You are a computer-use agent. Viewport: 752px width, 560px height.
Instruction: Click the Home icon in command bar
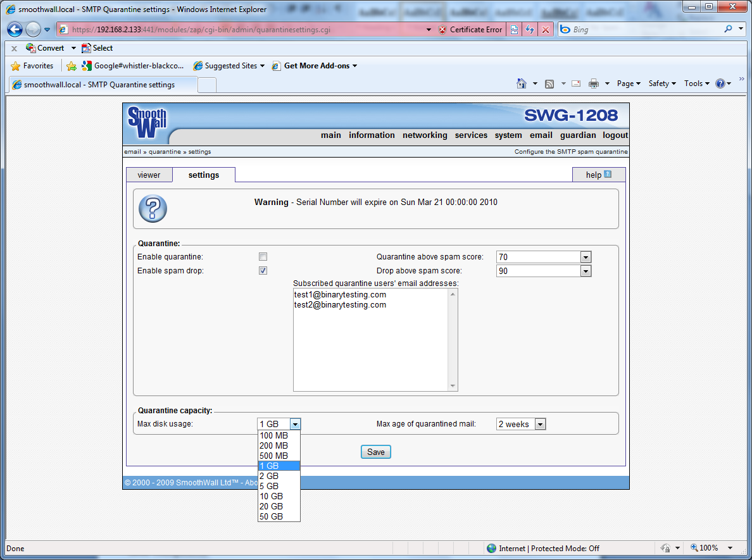(x=522, y=84)
